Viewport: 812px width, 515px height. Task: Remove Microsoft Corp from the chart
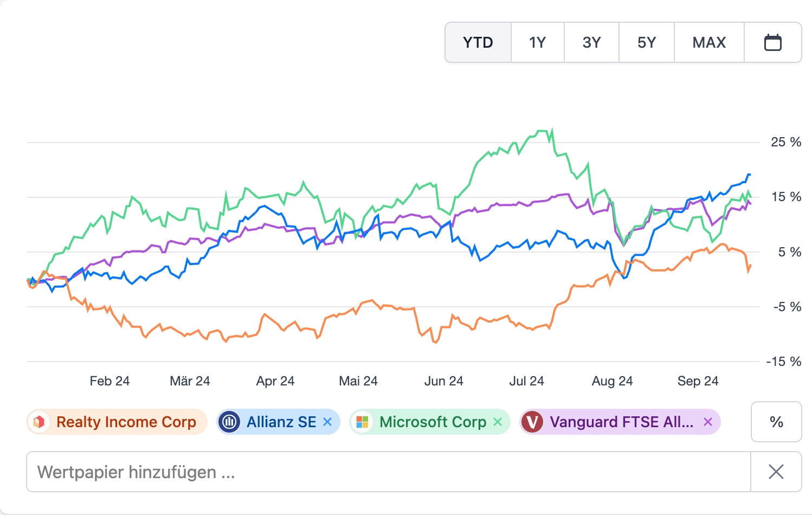[x=498, y=422]
